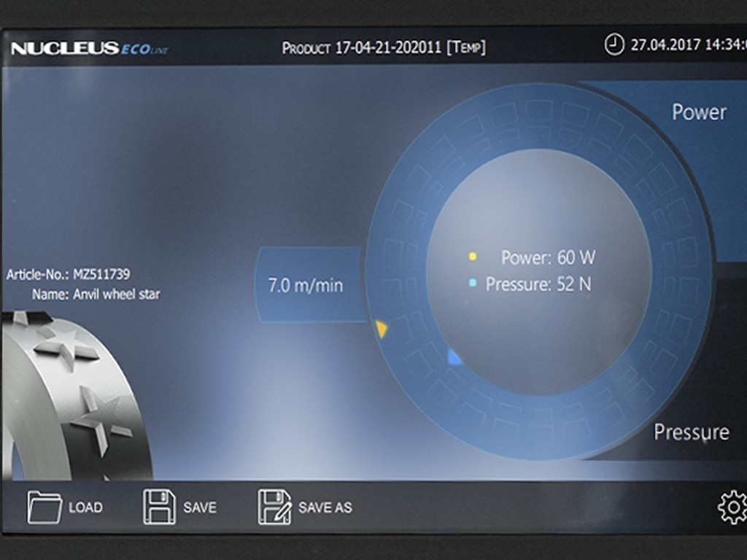Click the clock icon beside the date
This screenshot has height=560, width=747.
(614, 44)
